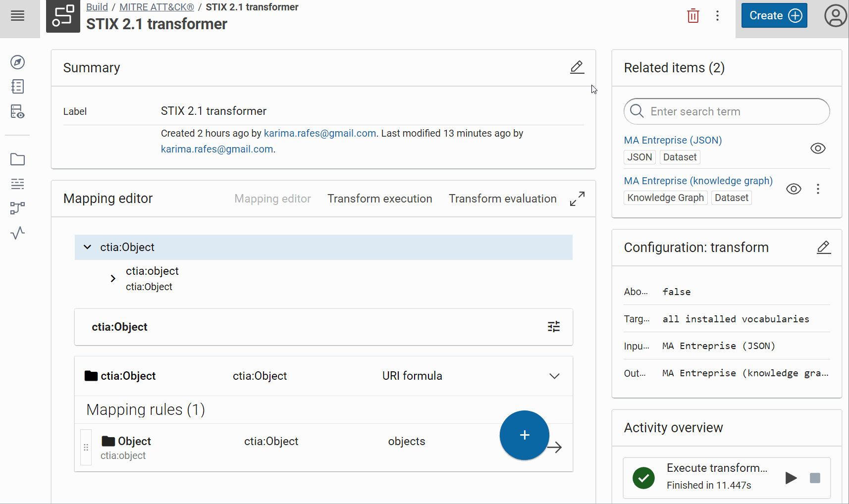Expand the ctia:object child node
This screenshot has height=504, width=849.
click(113, 279)
